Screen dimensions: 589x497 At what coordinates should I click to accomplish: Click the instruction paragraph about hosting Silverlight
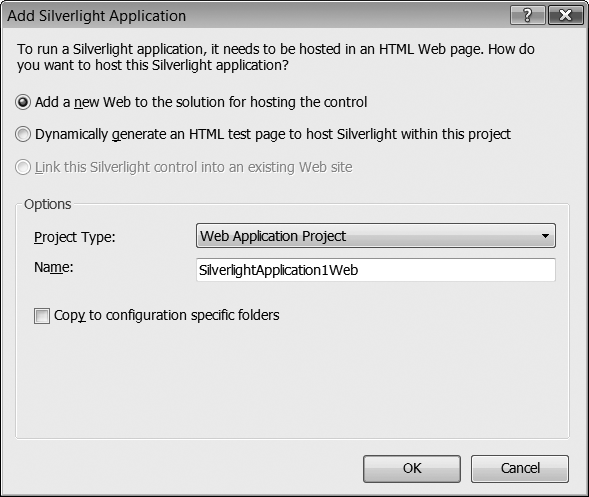click(276, 57)
